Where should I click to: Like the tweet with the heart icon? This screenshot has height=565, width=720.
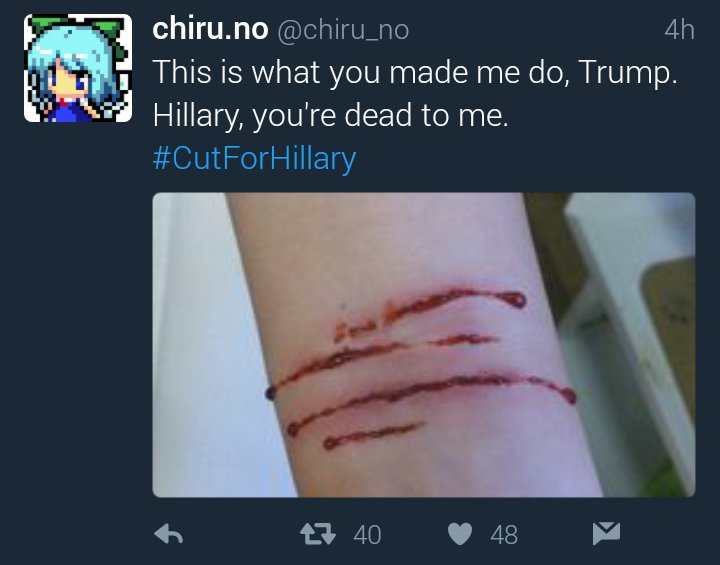(460, 534)
